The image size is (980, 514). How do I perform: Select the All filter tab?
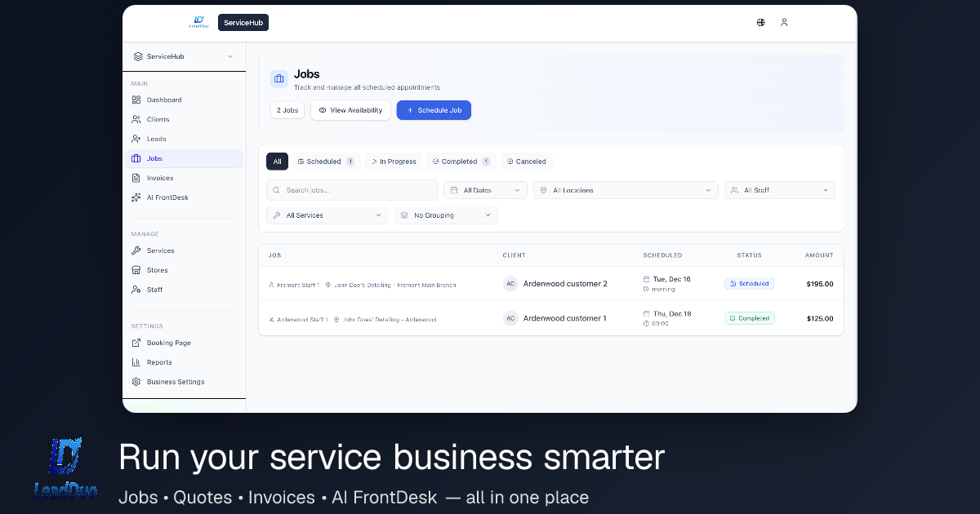[x=277, y=162]
